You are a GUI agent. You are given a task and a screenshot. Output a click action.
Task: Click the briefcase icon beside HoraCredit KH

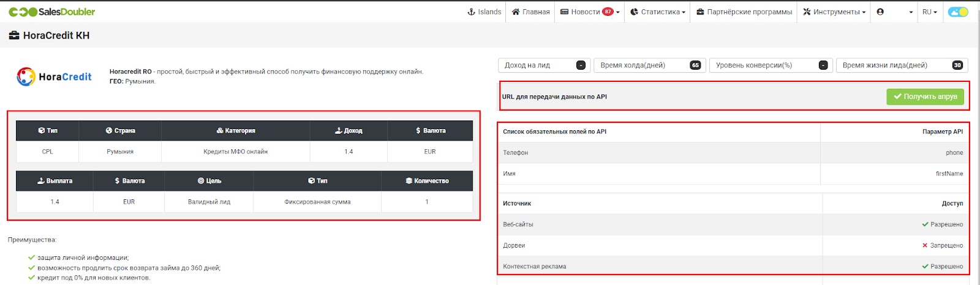point(14,35)
